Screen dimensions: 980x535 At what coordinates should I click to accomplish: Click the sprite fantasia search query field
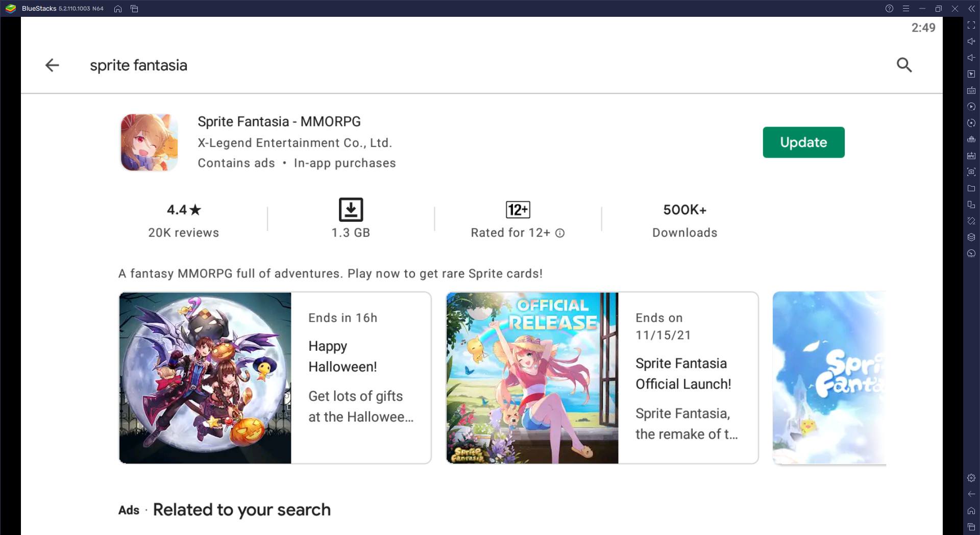click(138, 65)
